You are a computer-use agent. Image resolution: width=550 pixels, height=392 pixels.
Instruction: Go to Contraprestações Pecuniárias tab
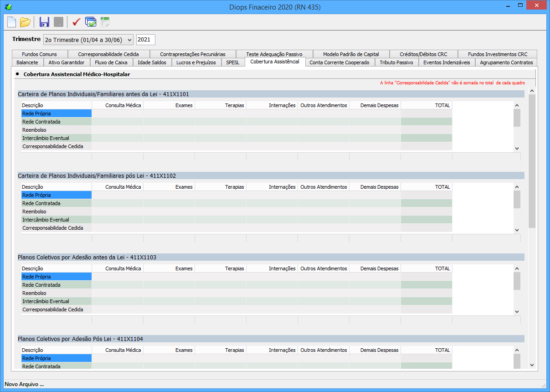pyautogui.click(x=193, y=54)
